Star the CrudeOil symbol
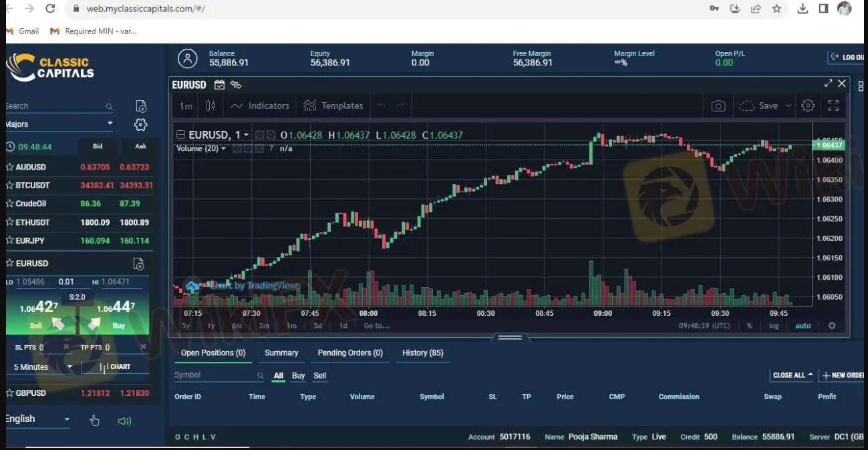Image resolution: width=868 pixels, height=450 pixels. point(10,204)
